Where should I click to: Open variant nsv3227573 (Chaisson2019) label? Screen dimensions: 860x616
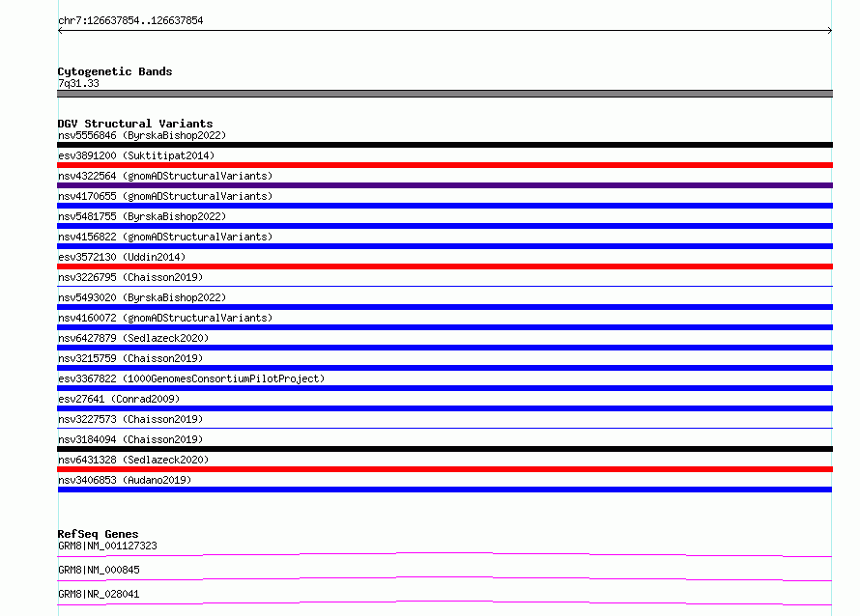tap(130, 419)
